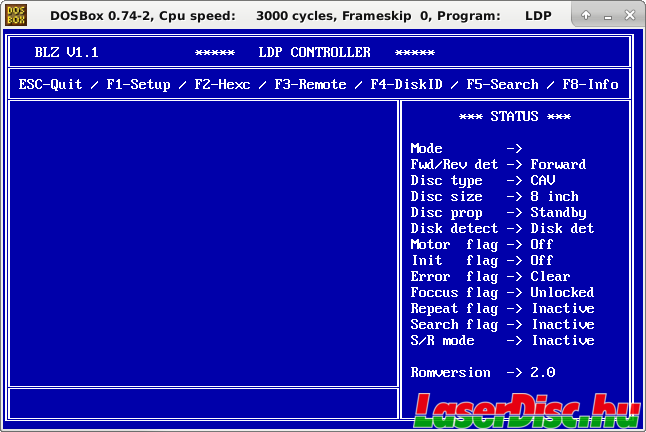This screenshot has height=432, width=646.
Task: Select the F2-Hexc menu option
Action: [x=222, y=84]
